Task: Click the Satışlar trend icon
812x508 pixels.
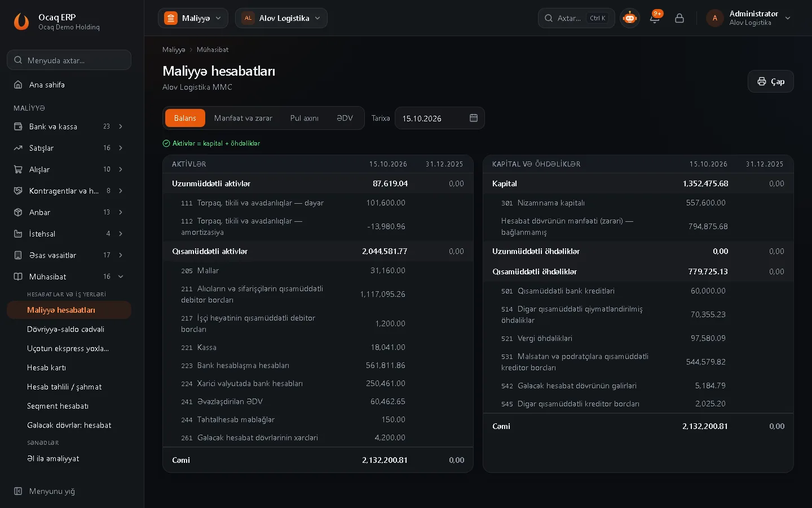Action: coord(18,148)
